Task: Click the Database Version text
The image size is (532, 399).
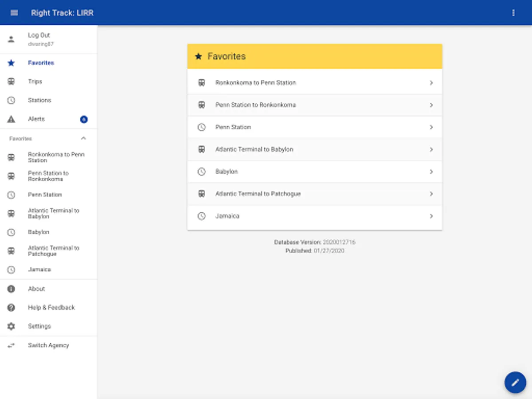Action: (x=315, y=243)
